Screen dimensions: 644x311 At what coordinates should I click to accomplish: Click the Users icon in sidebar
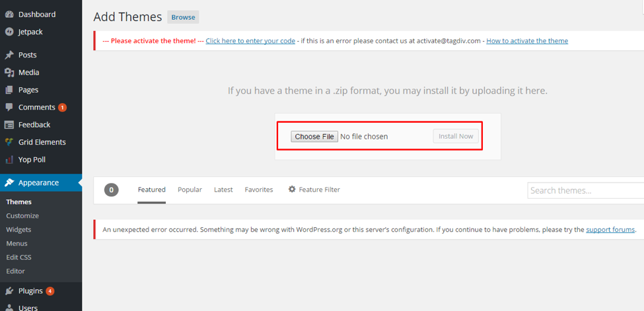9,308
